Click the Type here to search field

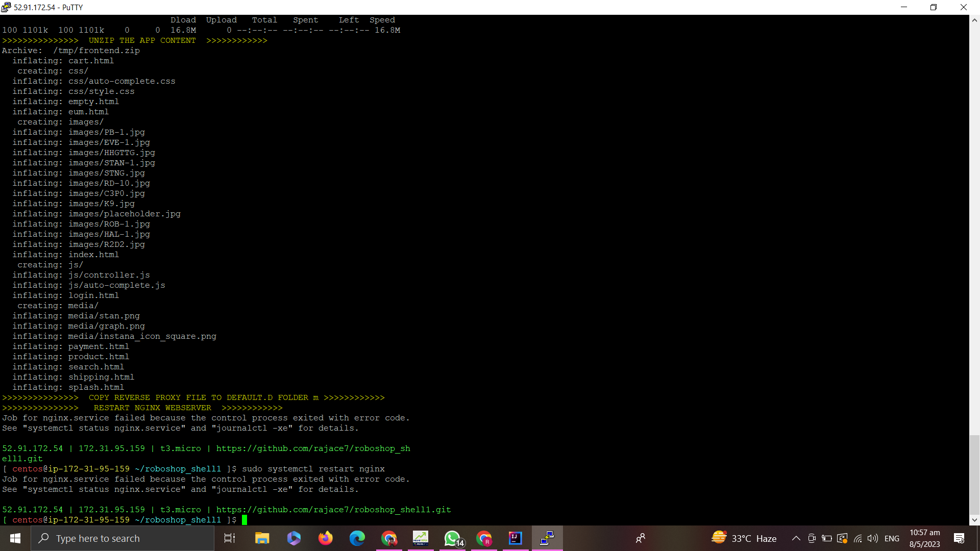coord(122,538)
